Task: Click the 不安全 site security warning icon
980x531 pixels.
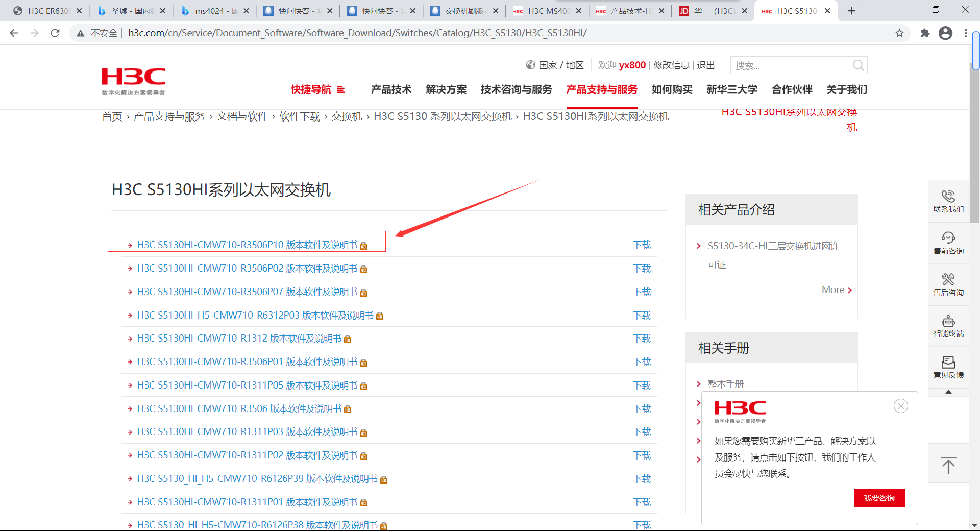Action: point(80,33)
